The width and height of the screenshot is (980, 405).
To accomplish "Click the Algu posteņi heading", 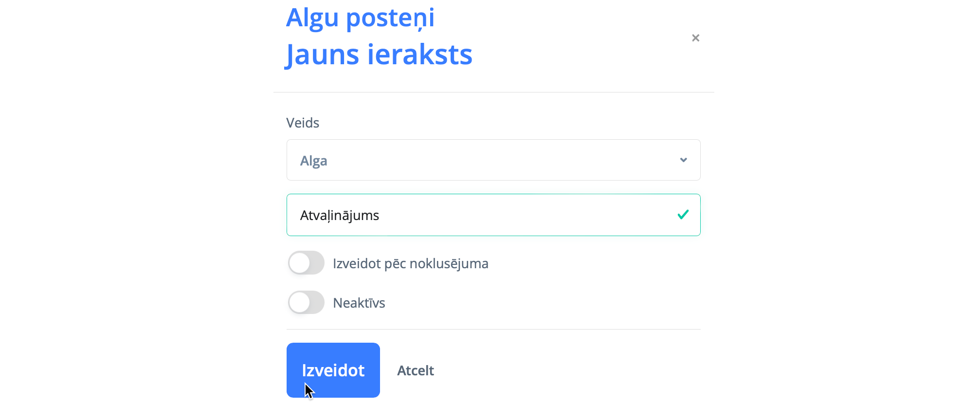I will tap(360, 18).
